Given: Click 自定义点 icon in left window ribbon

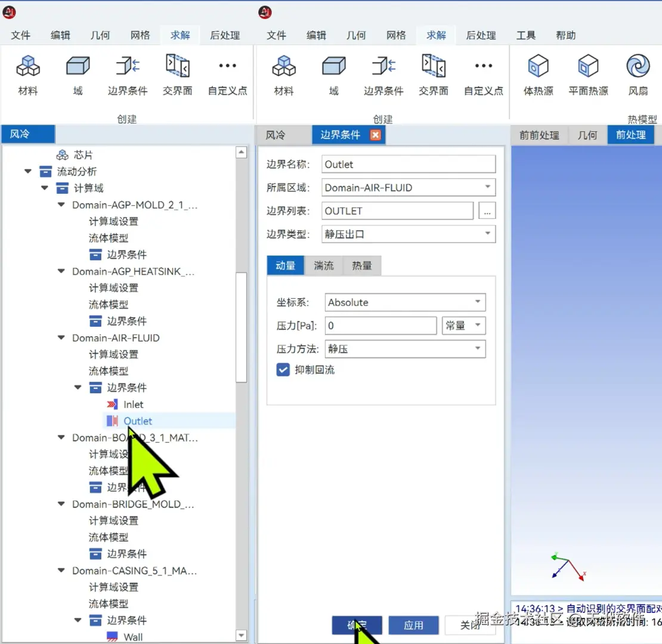Looking at the screenshot, I should (x=228, y=66).
